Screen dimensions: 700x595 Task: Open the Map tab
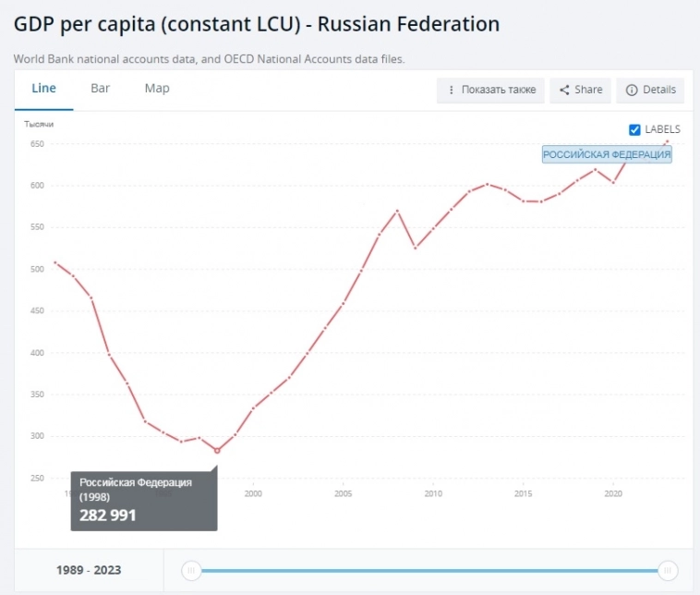click(x=157, y=89)
